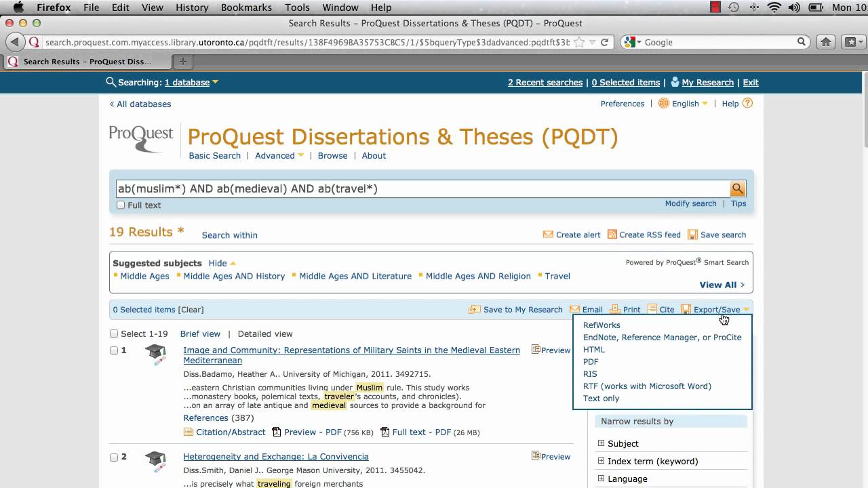Viewport: 868px width, 488px height.
Task: Expand the Subject narrowing filter
Action: click(x=601, y=443)
